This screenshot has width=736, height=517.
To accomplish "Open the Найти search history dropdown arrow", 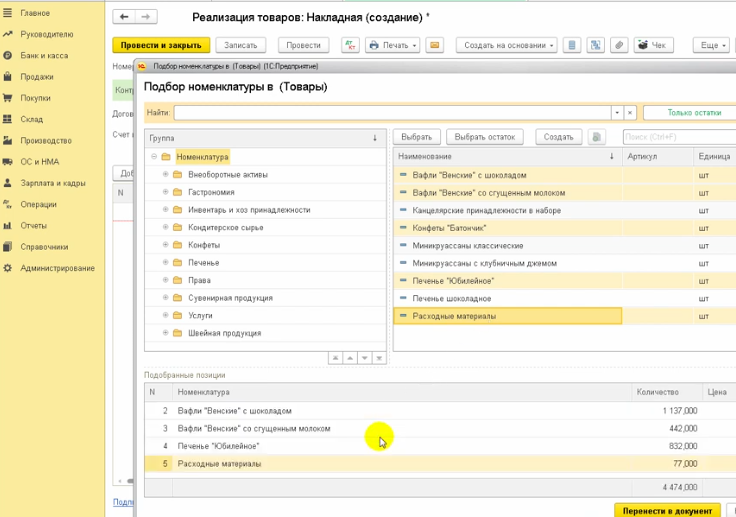I will [x=617, y=113].
